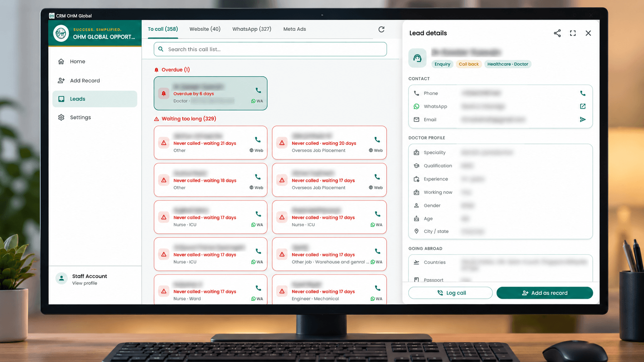Click the Add as record button
Viewport: 644px width, 362px height.
click(x=545, y=293)
